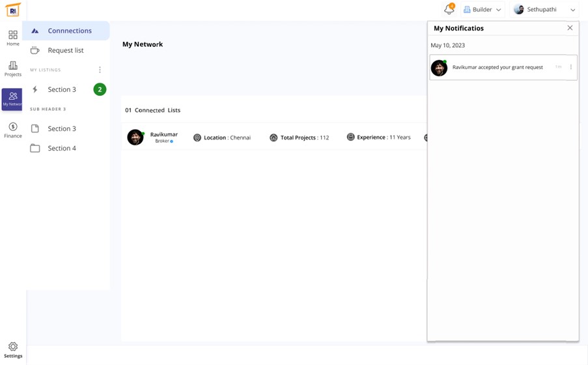Click the Experience icon

click(350, 138)
